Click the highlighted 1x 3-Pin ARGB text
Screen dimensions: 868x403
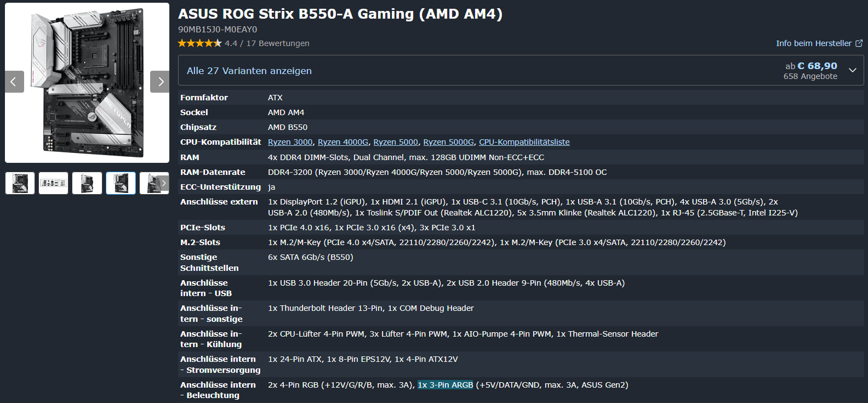pyautogui.click(x=446, y=385)
